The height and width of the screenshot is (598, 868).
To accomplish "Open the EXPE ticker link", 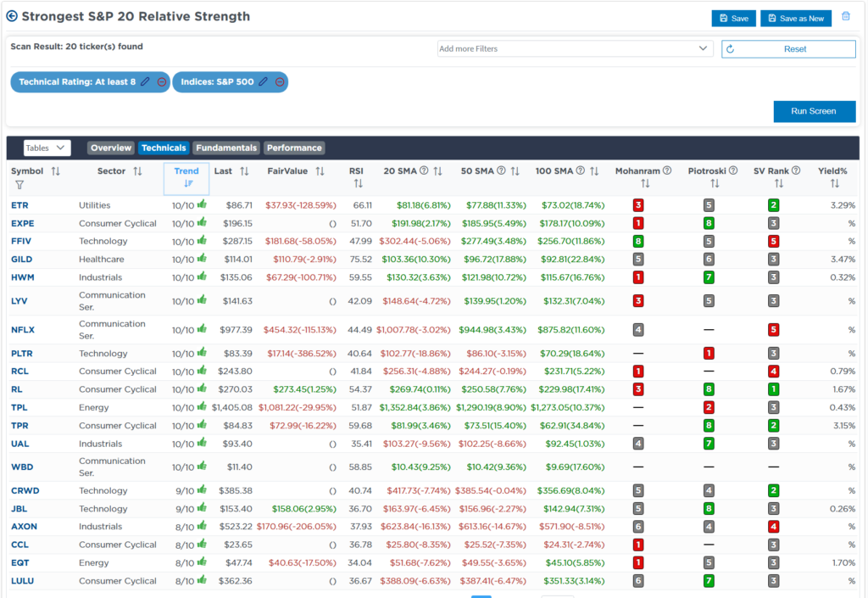I will [23, 224].
